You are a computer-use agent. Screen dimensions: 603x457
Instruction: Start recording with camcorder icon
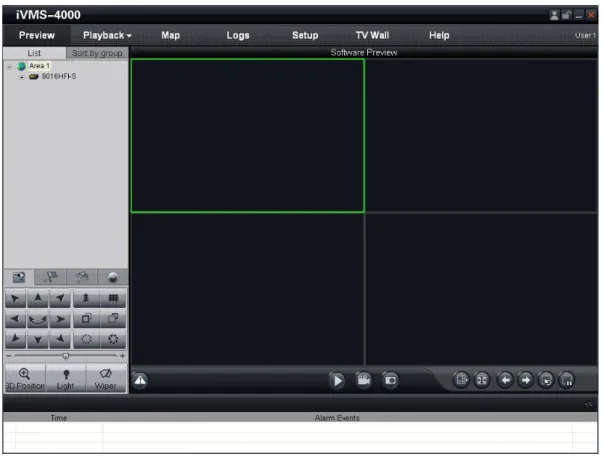(x=363, y=380)
